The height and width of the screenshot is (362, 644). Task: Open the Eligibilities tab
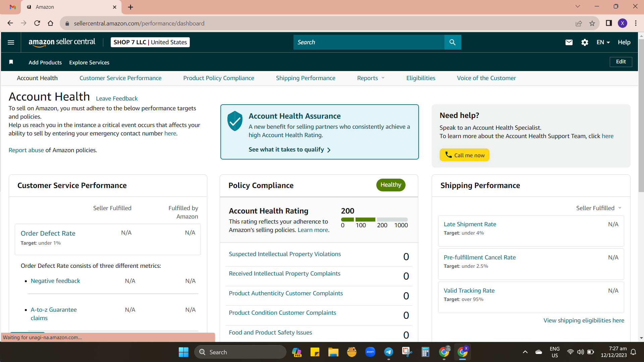tap(421, 78)
